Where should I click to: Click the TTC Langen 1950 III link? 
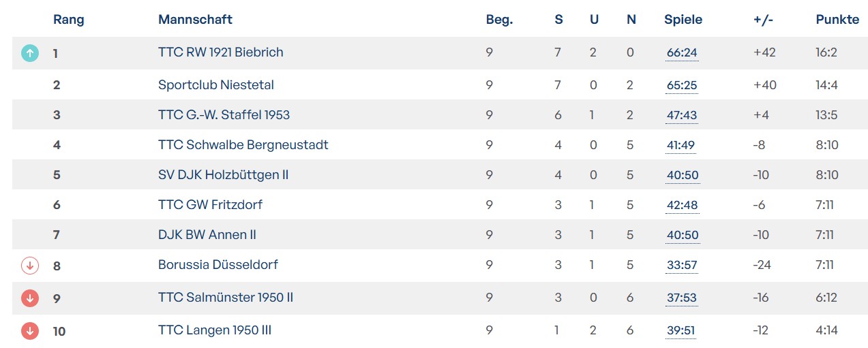coord(215,331)
